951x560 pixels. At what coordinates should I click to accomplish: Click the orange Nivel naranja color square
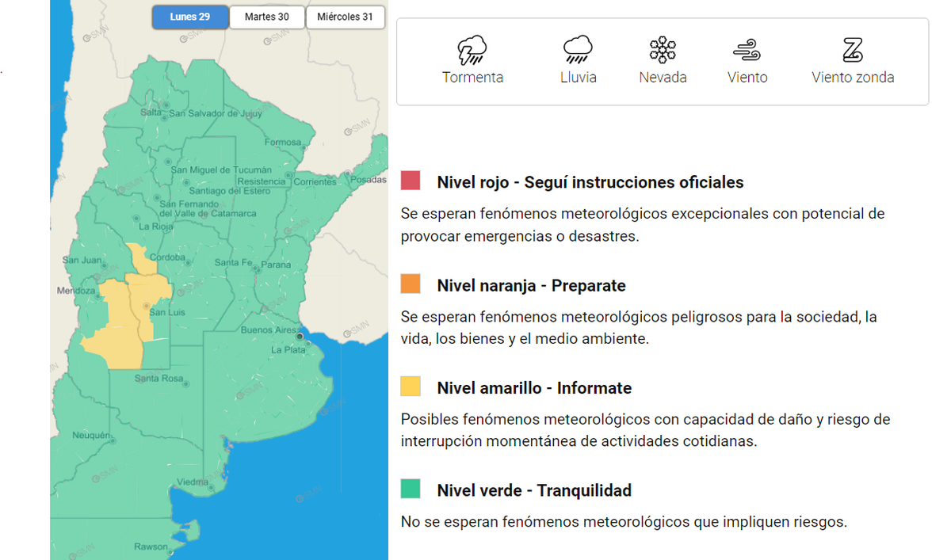point(411,284)
